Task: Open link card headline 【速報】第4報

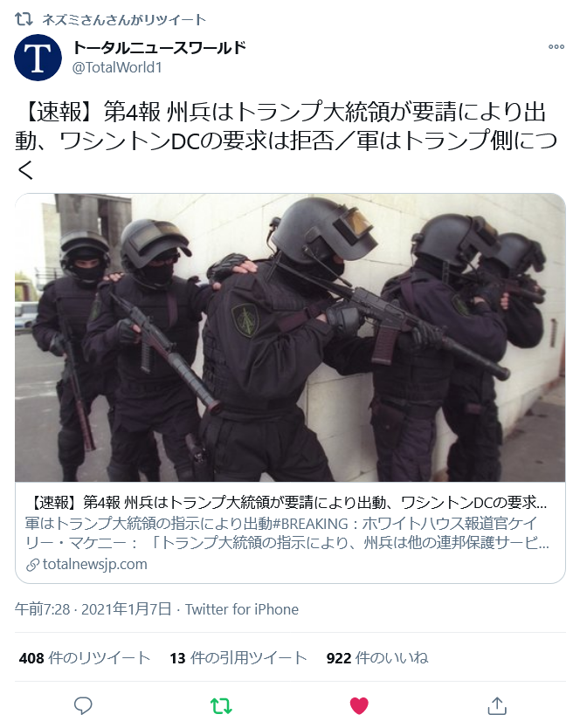Action: point(288,503)
